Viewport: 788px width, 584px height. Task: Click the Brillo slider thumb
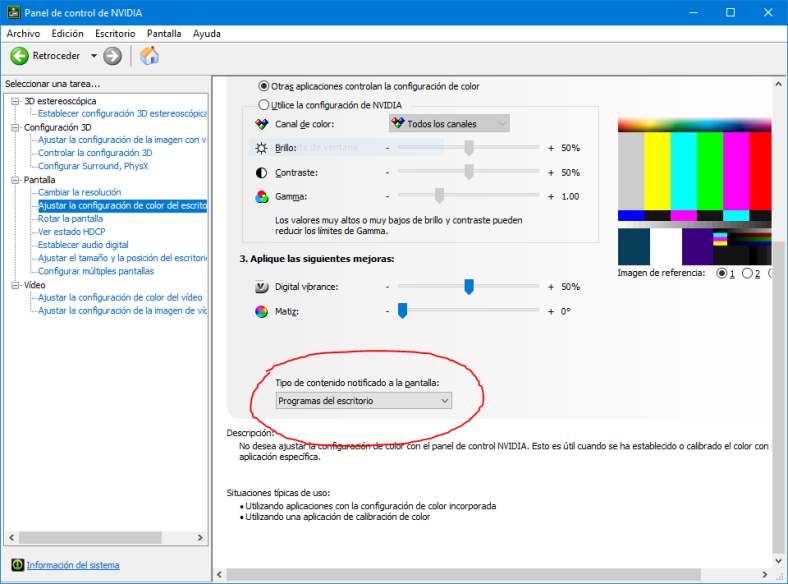[x=469, y=148]
